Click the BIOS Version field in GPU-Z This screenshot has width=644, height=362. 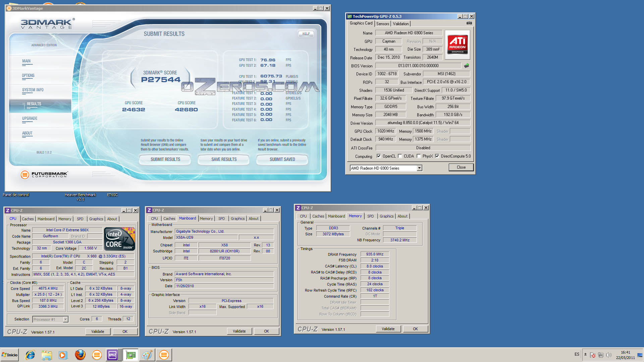pos(418,66)
